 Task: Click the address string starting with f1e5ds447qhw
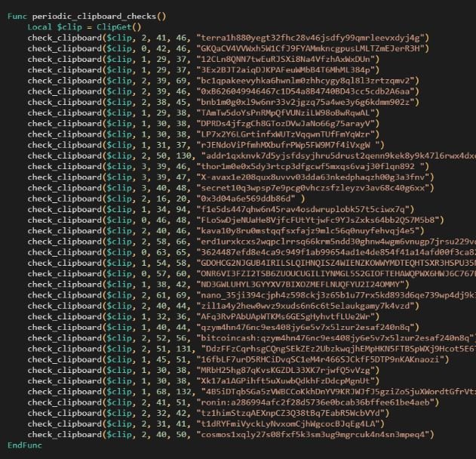(302, 209)
